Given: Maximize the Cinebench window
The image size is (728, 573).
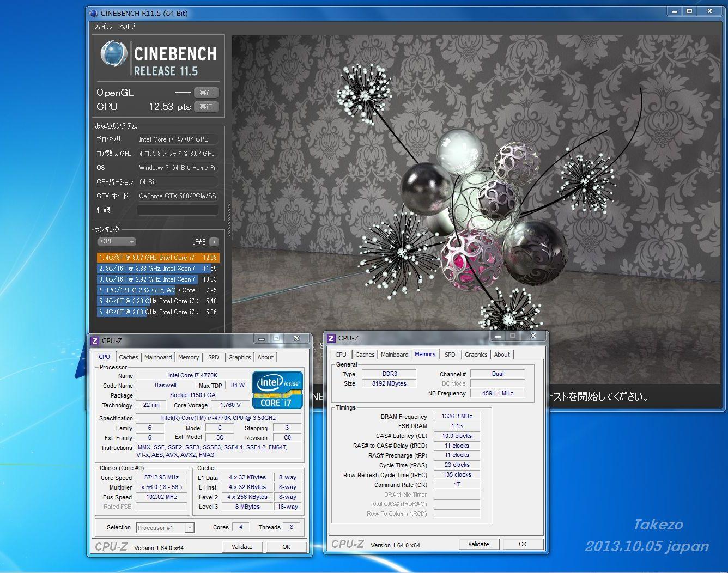Looking at the screenshot, I should coord(689,11).
